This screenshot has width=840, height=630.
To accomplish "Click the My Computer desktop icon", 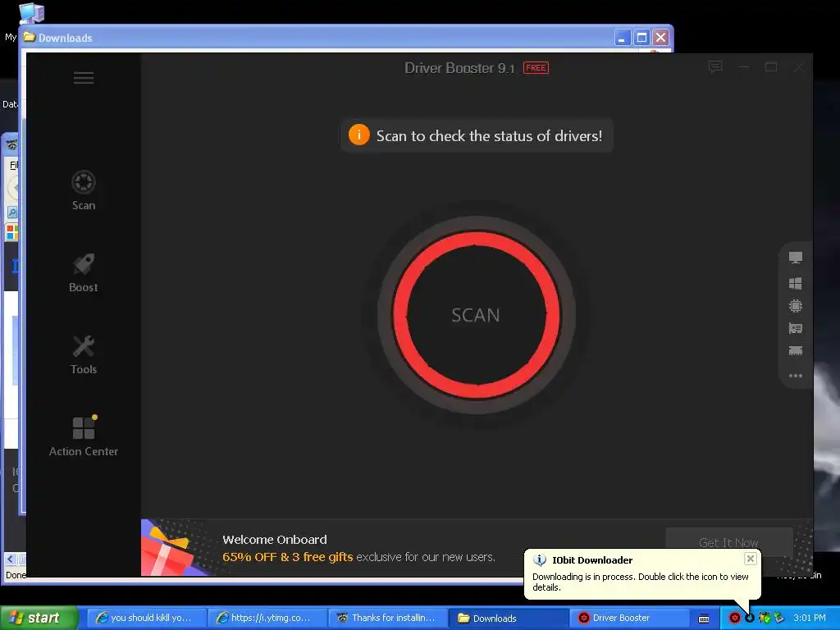I will tap(31, 13).
